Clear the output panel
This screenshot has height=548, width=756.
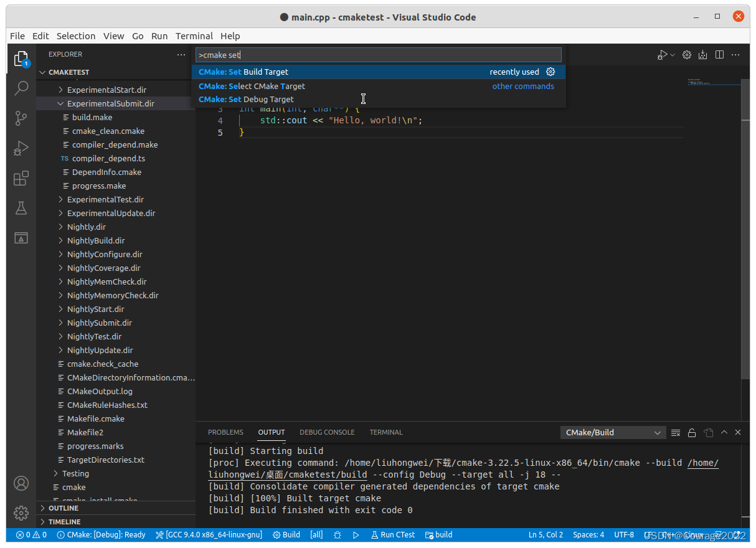pyautogui.click(x=676, y=432)
